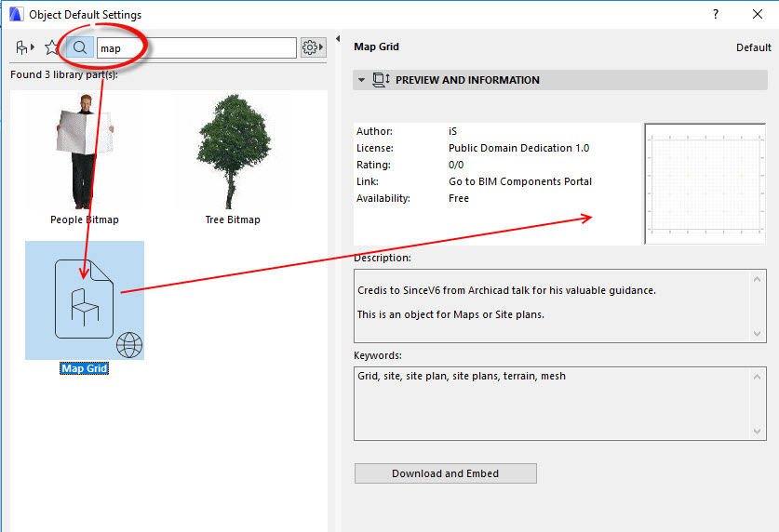Show favorites with the star icon
The image size is (779, 532).
point(51,47)
